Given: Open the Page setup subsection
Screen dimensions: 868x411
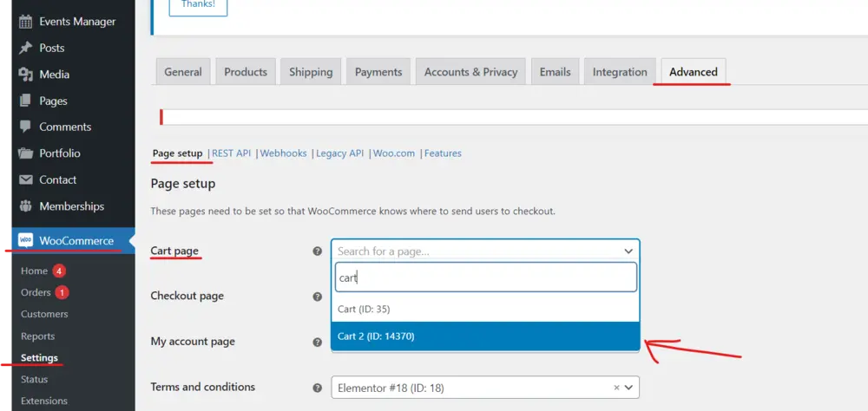Looking at the screenshot, I should [178, 153].
